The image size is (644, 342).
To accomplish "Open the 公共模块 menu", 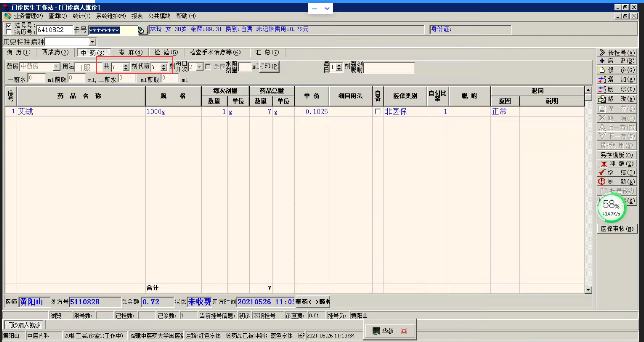I will (159, 16).
